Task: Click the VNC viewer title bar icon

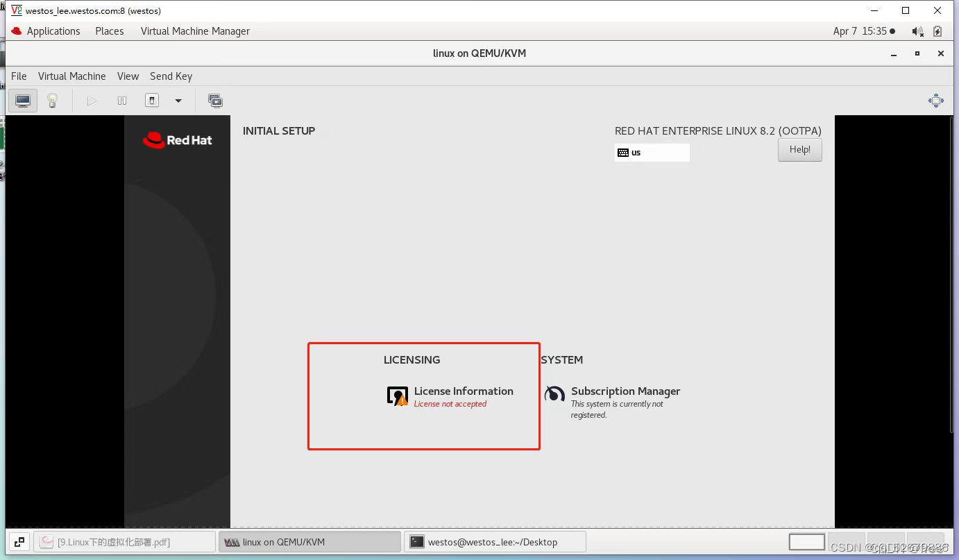Action: (16, 10)
